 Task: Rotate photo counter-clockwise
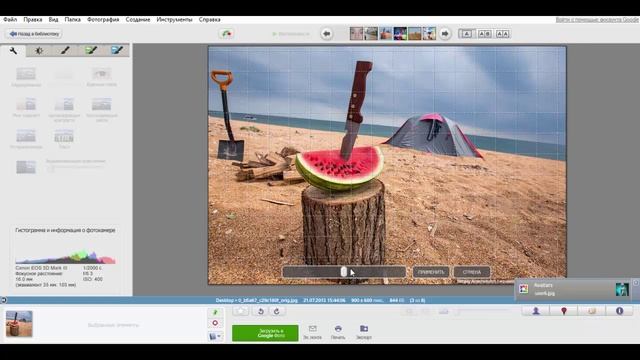click(260, 311)
